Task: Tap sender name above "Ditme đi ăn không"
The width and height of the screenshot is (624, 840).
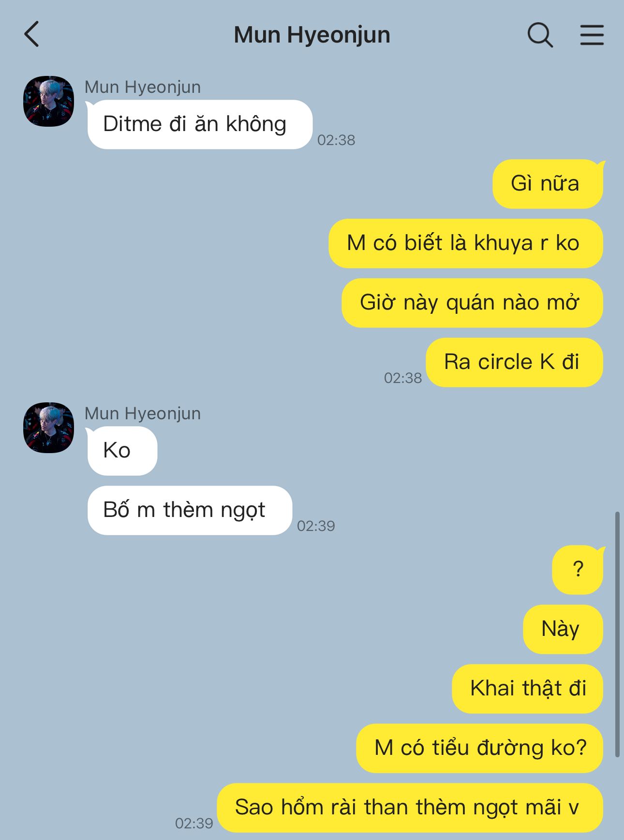Action: pyautogui.click(x=143, y=87)
